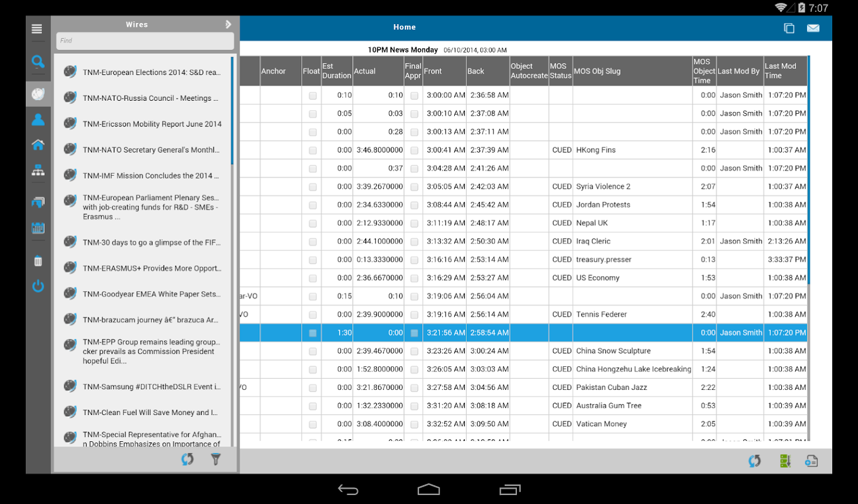Add a new story with the bottom-right document icon
The height and width of the screenshot is (504, 858).
point(811,460)
